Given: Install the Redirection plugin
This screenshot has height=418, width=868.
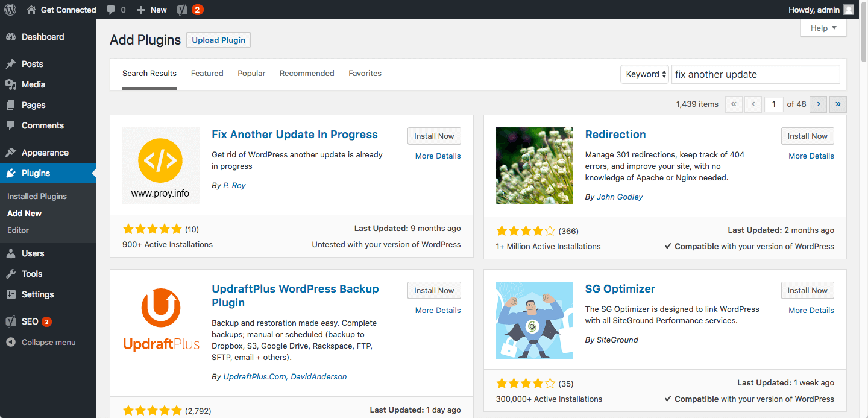Looking at the screenshot, I should (808, 136).
